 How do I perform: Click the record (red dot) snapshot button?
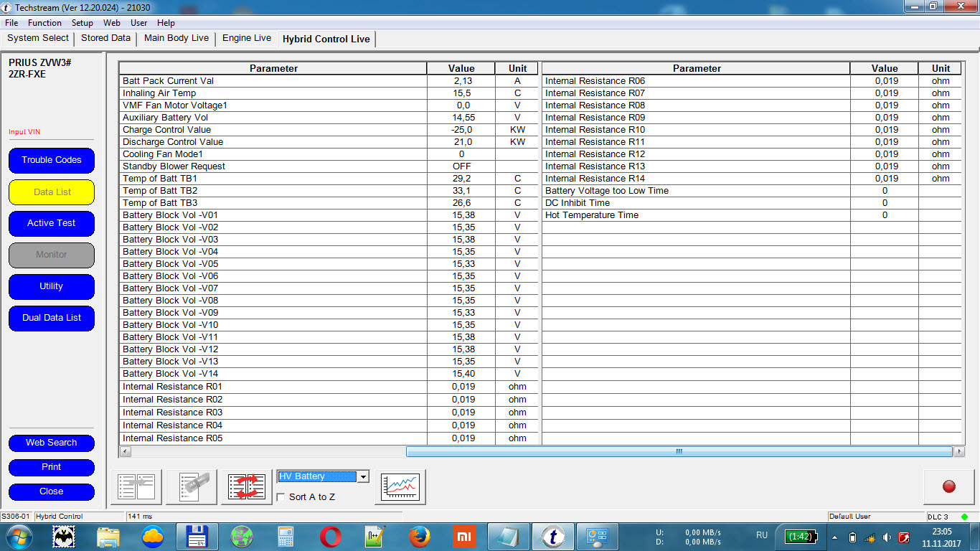(x=948, y=487)
